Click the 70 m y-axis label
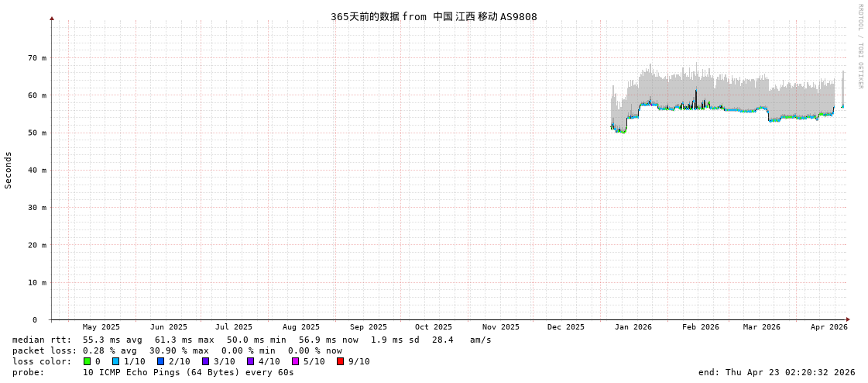The width and height of the screenshot is (868, 383). click(x=37, y=58)
